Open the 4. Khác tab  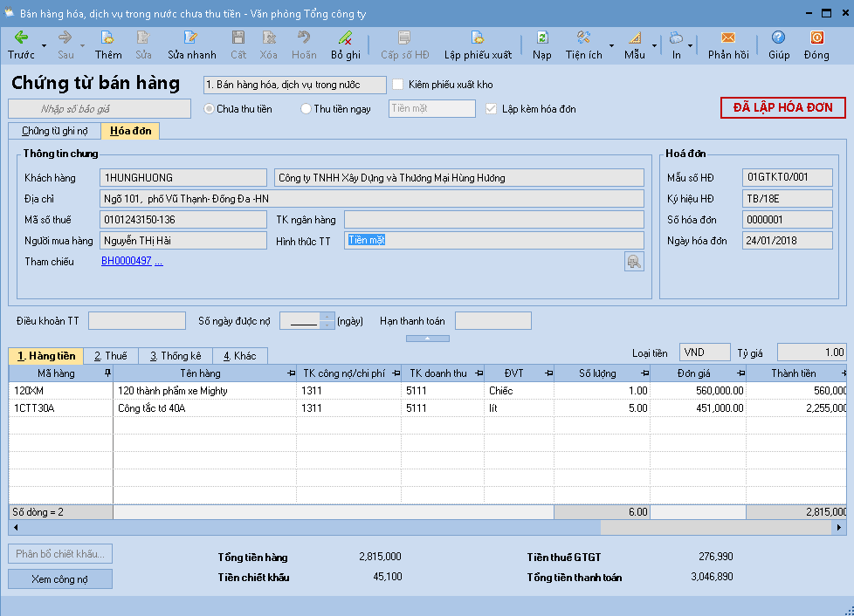click(239, 356)
